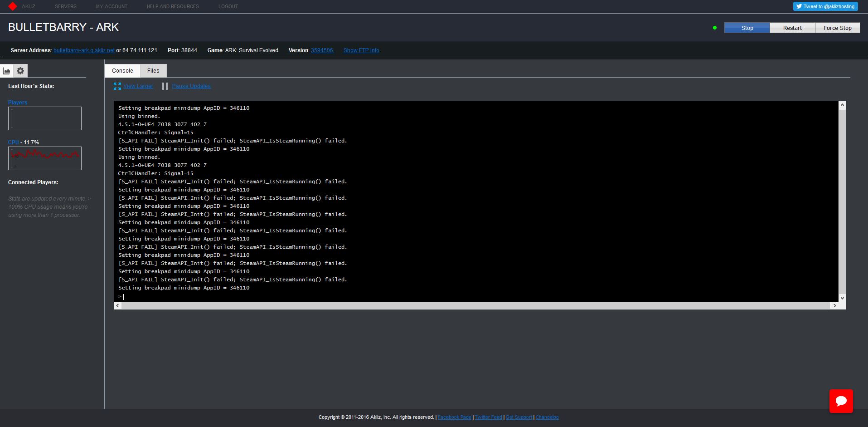Click the 'Using binned.' first console line
Image resolution: width=868 pixels, height=427 pixels.
139,116
